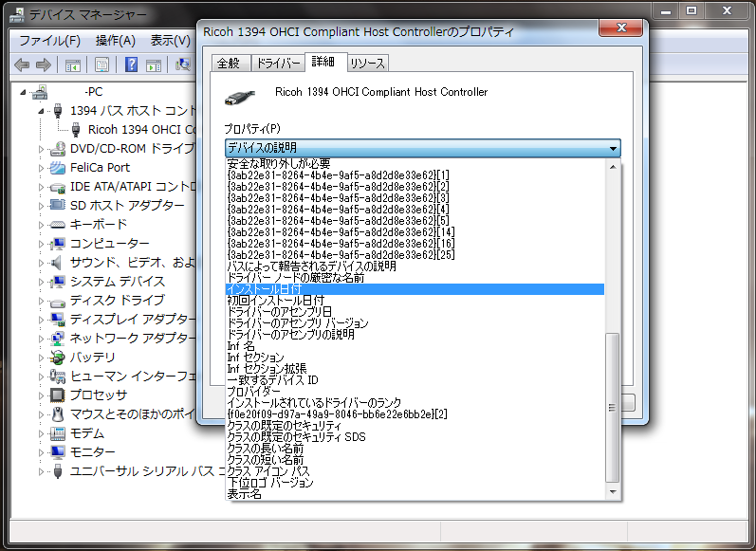Click the サウンド speaker device icon
This screenshot has height=551, width=756.
(x=57, y=263)
